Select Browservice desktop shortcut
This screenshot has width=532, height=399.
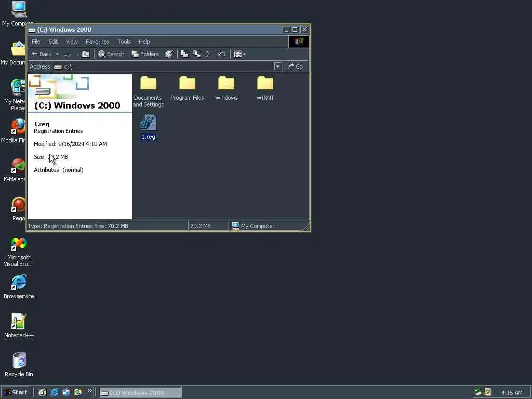[19, 287]
